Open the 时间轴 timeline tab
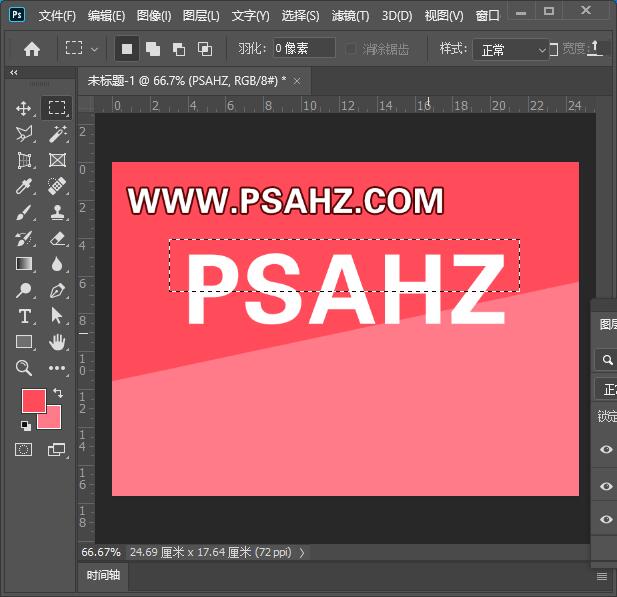617x597 pixels. coord(103,575)
